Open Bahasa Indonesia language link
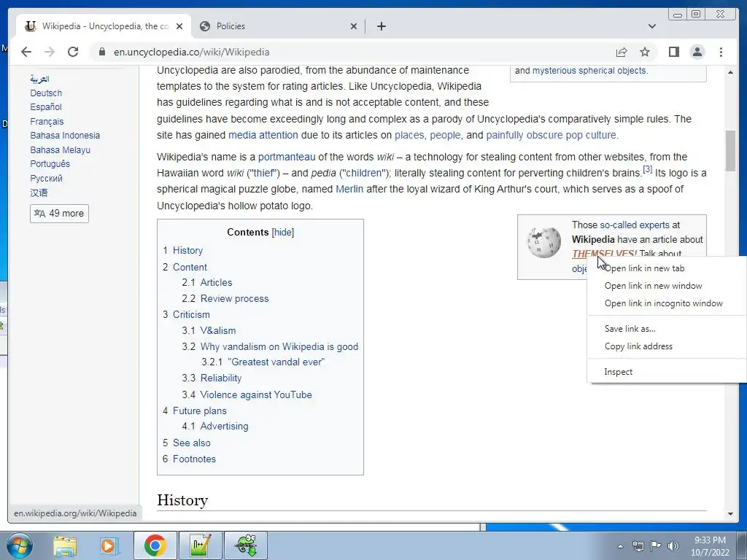747x560 pixels. click(x=65, y=135)
